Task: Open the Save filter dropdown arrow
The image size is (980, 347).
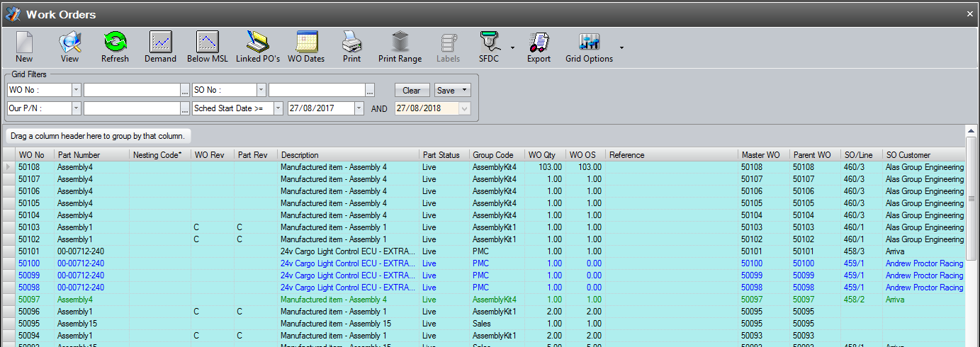Action: pyautogui.click(x=465, y=90)
